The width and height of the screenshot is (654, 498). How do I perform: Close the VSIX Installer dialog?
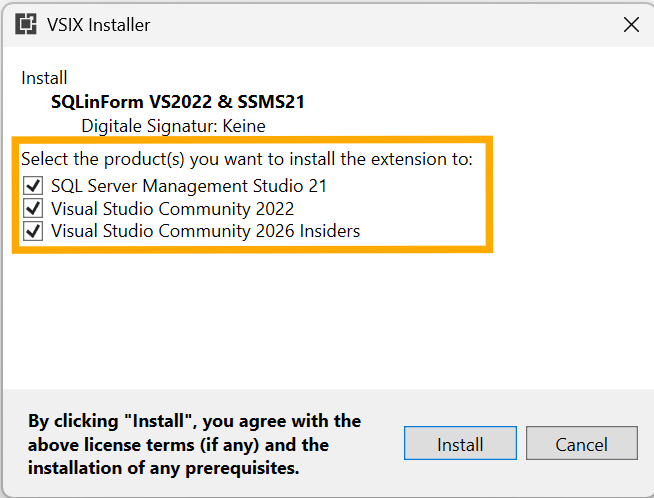(631, 25)
